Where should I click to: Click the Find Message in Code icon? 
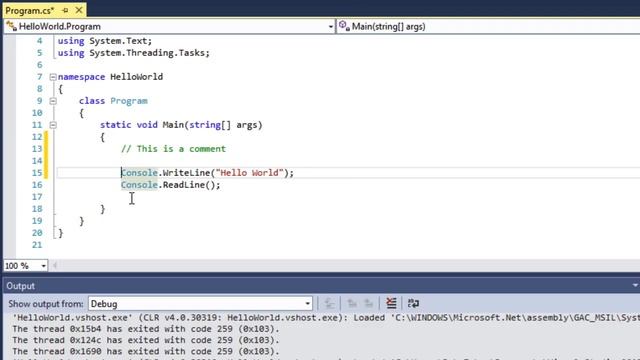click(329, 303)
